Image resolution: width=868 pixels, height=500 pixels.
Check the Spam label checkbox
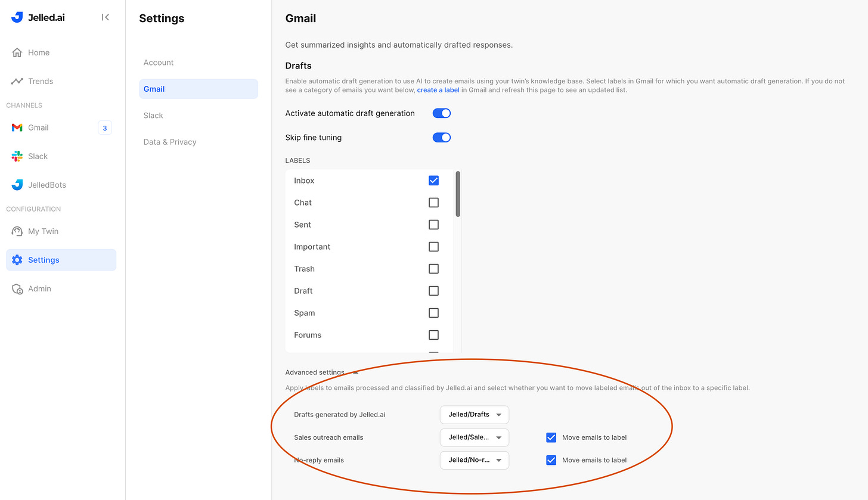click(x=433, y=313)
